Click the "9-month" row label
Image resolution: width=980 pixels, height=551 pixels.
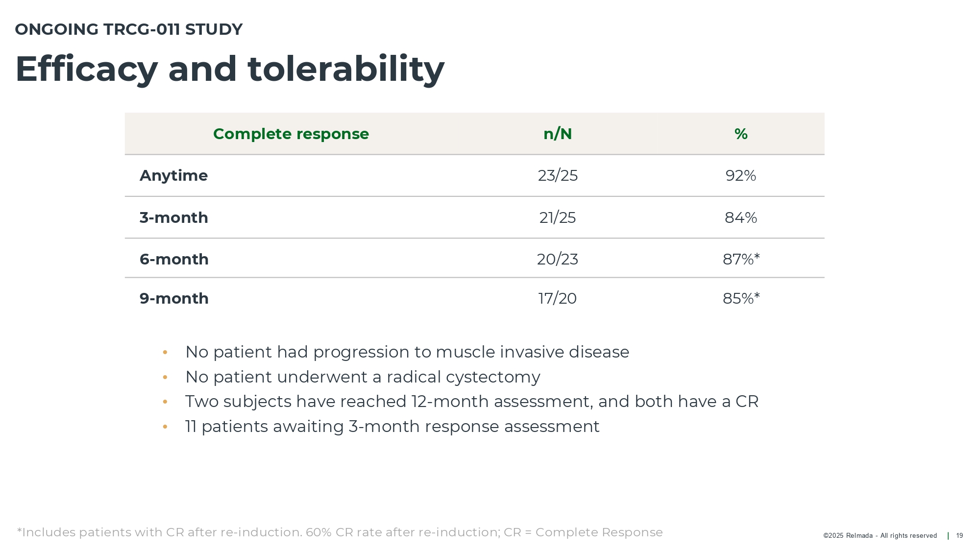(x=174, y=298)
